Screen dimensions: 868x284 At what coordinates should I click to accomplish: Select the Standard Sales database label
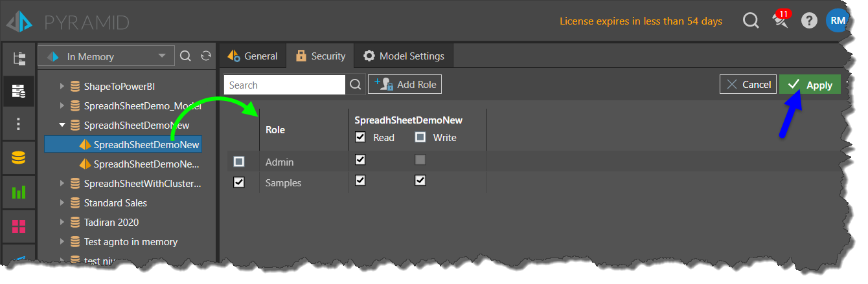[x=115, y=202]
